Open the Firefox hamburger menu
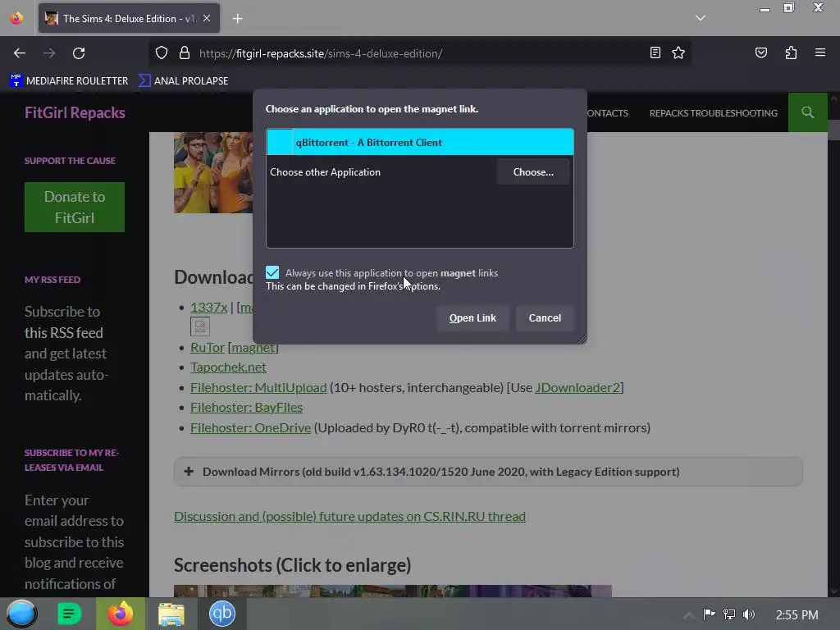Screen dimensions: 840x630 click(x=819, y=52)
